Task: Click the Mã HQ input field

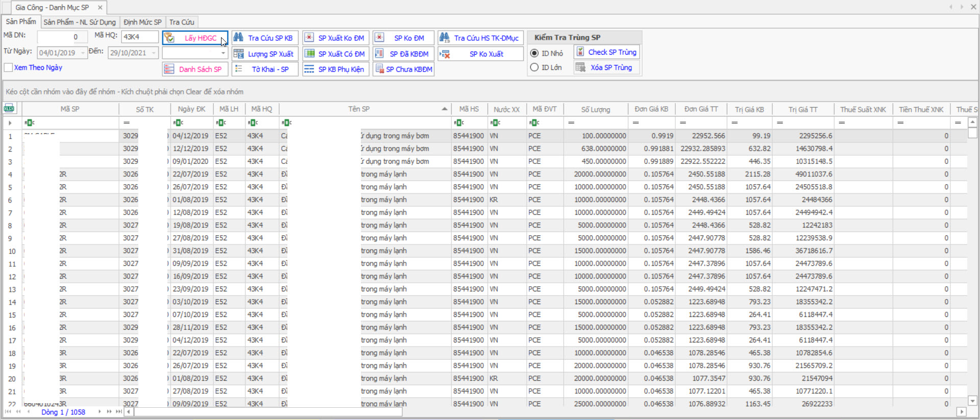Action: pos(139,37)
